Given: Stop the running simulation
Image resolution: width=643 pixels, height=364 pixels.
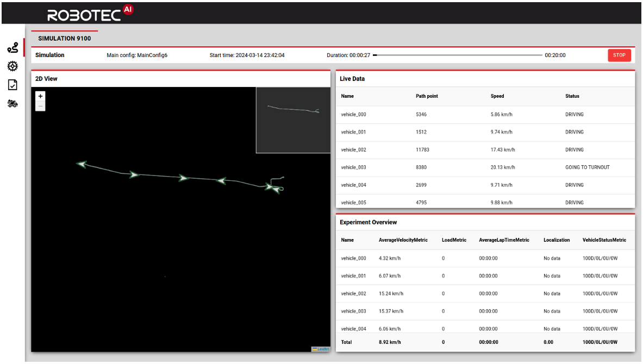Looking at the screenshot, I should pos(619,55).
